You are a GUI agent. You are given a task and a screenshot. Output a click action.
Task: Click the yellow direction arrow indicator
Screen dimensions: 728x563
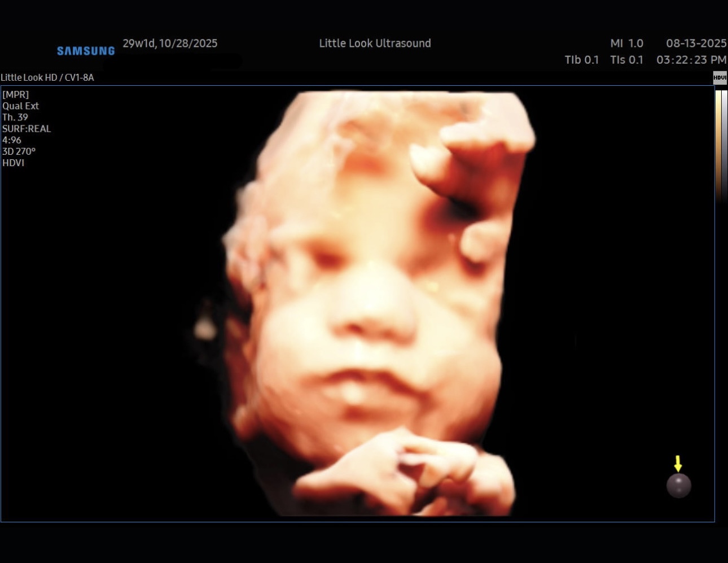coord(679,465)
